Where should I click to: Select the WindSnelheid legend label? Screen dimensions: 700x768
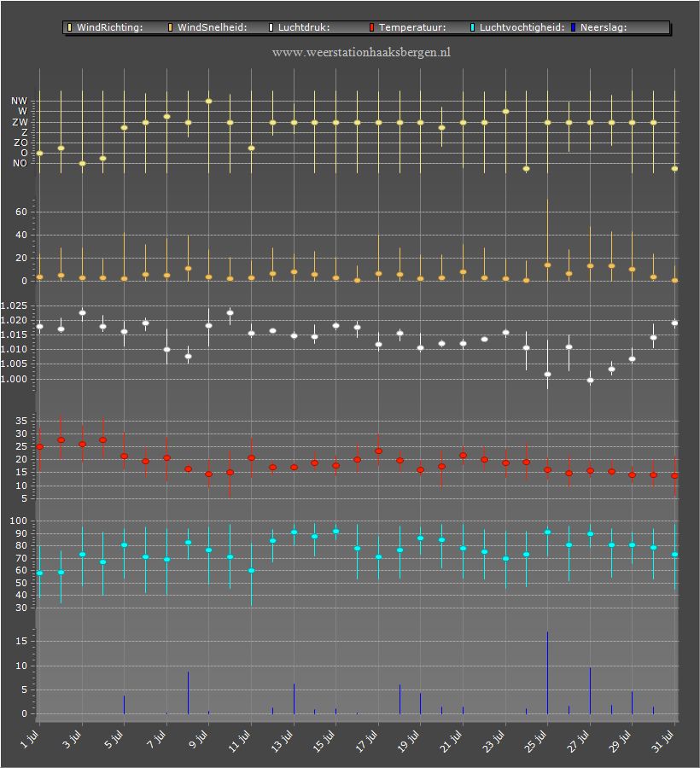pyautogui.click(x=212, y=27)
